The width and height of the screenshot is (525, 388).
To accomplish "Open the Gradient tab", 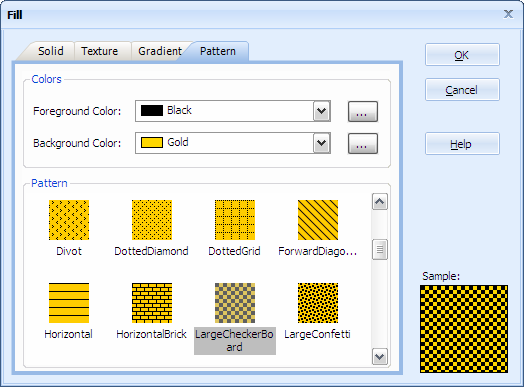I will pyautogui.click(x=160, y=51).
